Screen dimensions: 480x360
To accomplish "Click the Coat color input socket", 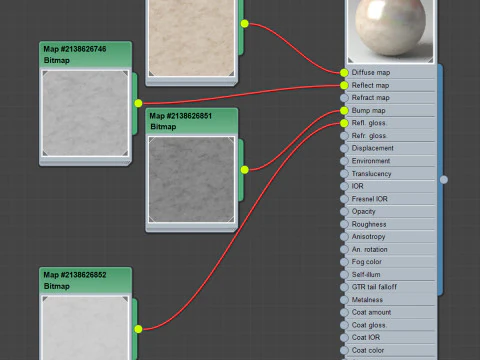I will pyautogui.click(x=344, y=350).
